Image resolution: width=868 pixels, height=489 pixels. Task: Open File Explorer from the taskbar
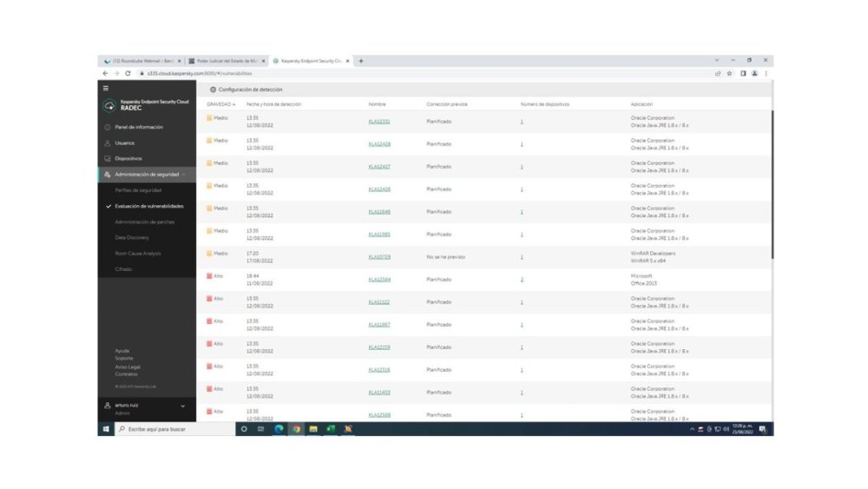coord(313,429)
